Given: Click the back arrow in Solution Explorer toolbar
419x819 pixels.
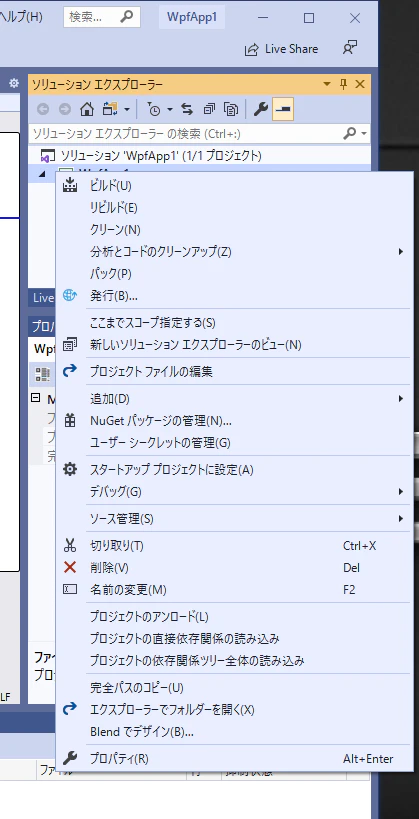Looking at the screenshot, I should tap(43, 109).
